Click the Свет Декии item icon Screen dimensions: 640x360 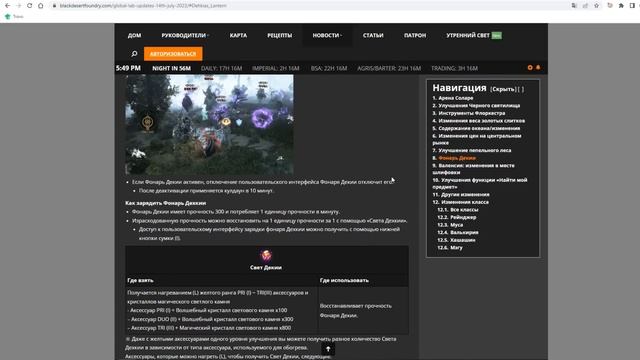[x=266, y=256]
